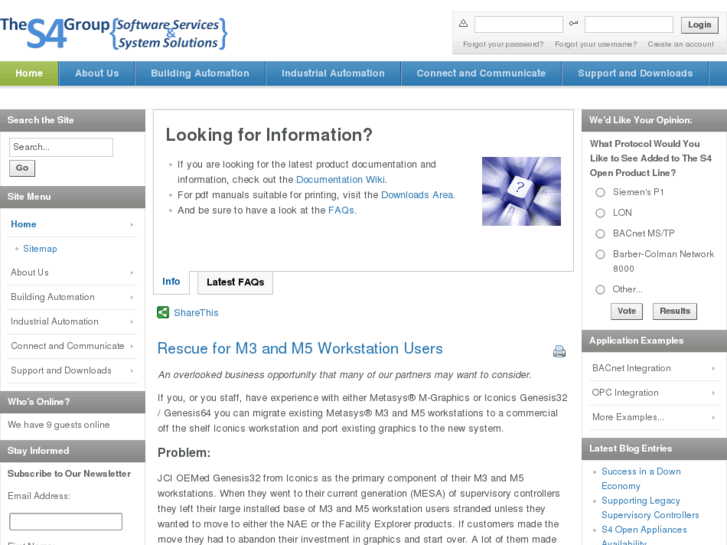
Task: Focus the username input field
Action: tap(518, 24)
